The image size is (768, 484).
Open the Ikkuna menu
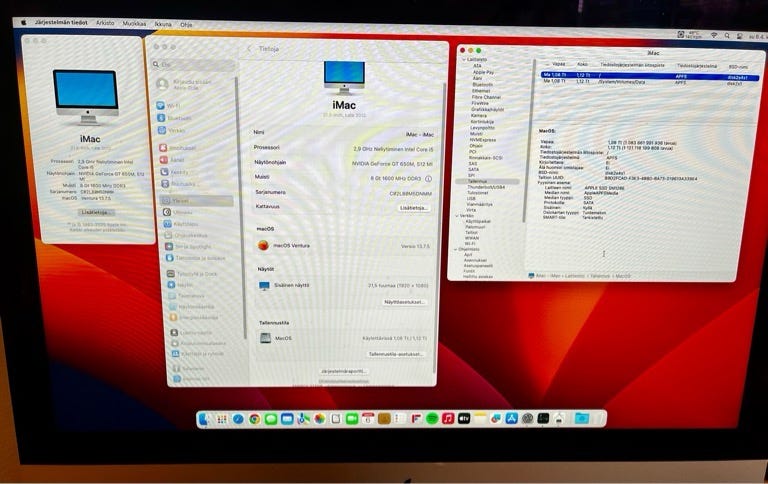(x=163, y=24)
